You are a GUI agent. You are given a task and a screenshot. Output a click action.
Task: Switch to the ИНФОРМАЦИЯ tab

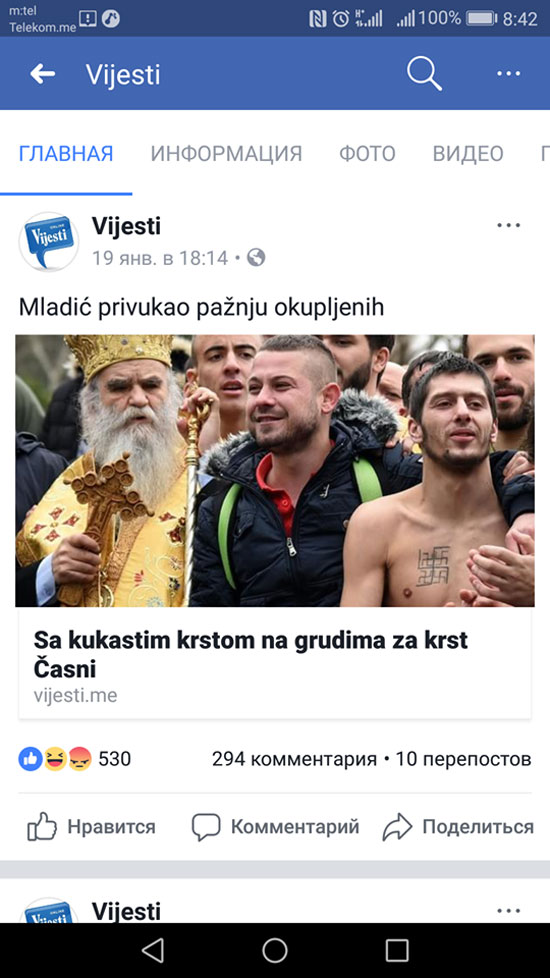pyautogui.click(x=226, y=153)
